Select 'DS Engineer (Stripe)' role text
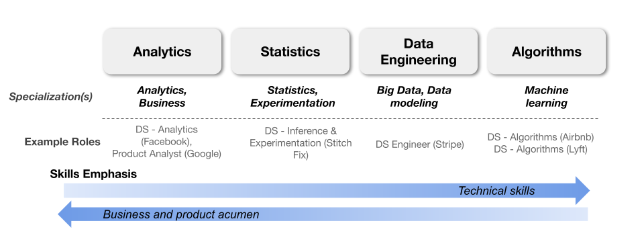 tap(420, 144)
